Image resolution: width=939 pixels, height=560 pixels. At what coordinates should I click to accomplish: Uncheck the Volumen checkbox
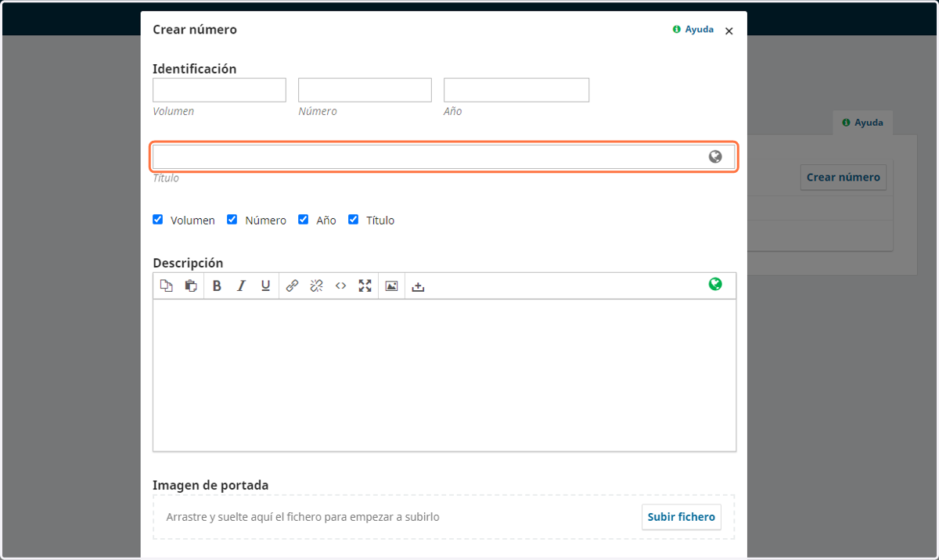pos(157,220)
